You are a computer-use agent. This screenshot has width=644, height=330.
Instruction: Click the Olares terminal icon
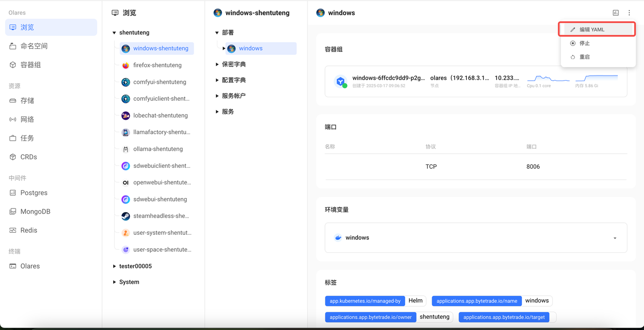pyautogui.click(x=13, y=266)
